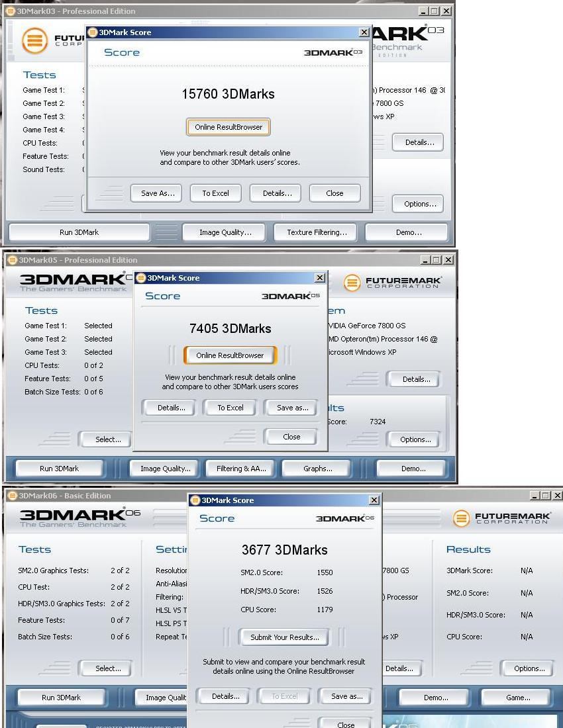Click To Excel in 3DMark05 score dialog
This screenshot has height=728, width=563.
point(230,408)
